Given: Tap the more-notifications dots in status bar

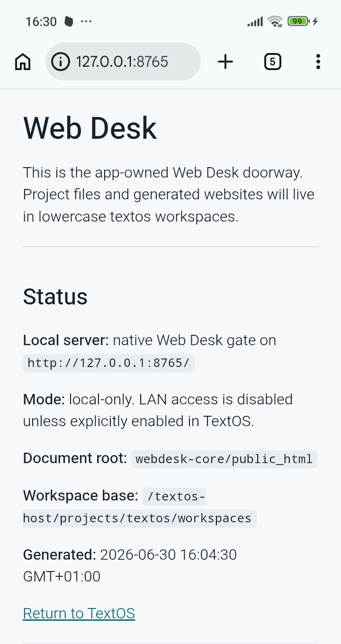Looking at the screenshot, I should [x=86, y=21].
